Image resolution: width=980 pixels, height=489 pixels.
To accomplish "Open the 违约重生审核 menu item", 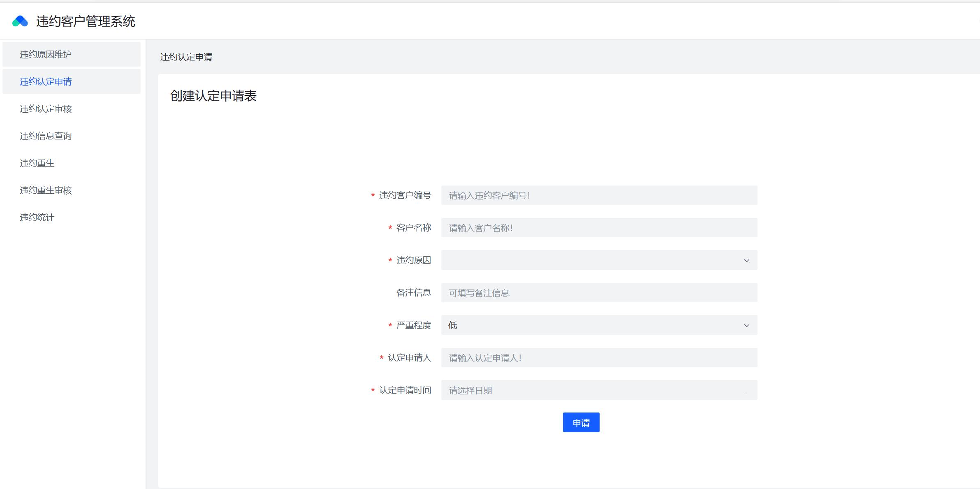I will [x=46, y=190].
